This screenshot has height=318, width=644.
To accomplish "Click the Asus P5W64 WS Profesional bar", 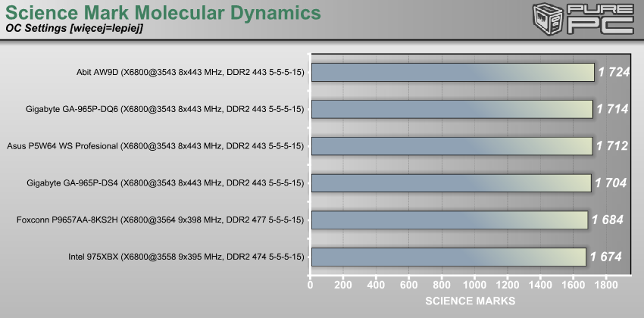I will coord(451,146).
